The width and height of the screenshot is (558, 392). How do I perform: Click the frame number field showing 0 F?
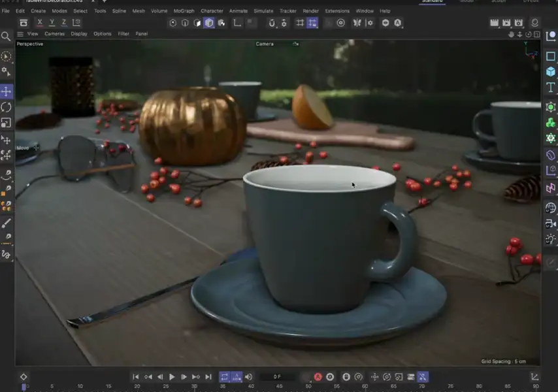278,377
